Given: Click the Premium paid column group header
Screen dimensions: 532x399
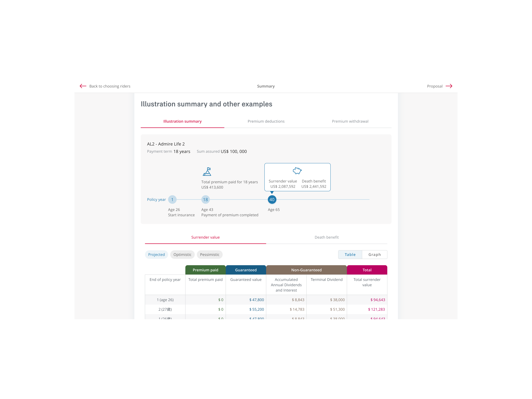Looking at the screenshot, I should click(205, 270).
